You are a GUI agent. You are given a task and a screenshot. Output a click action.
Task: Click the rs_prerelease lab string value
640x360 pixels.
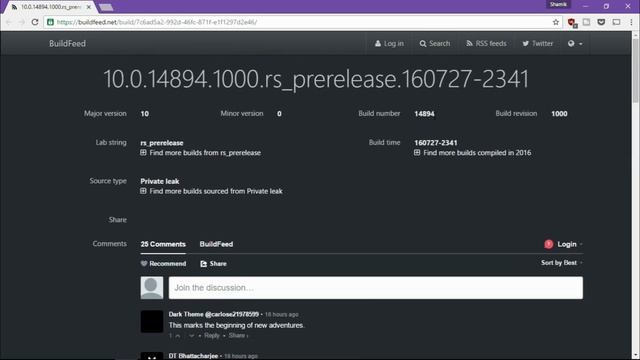162,143
